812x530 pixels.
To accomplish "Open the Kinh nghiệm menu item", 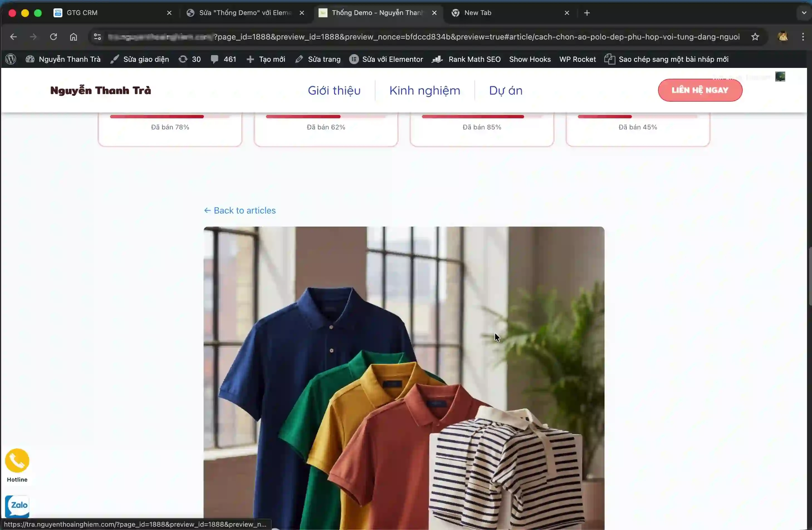I will 425,90.
